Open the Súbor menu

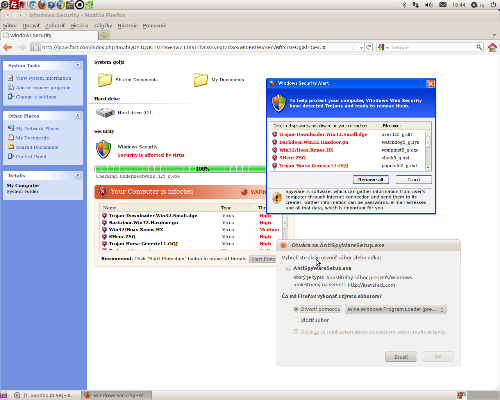click(x=10, y=25)
